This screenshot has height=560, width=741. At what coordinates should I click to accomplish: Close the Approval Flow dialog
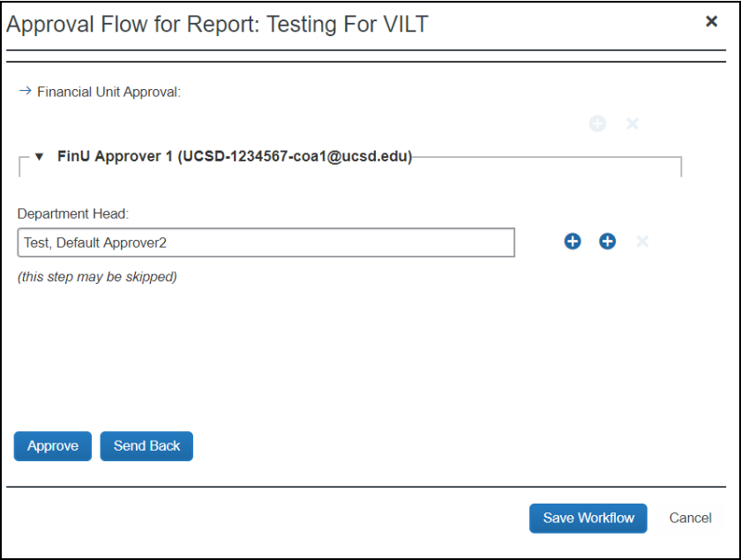[711, 22]
